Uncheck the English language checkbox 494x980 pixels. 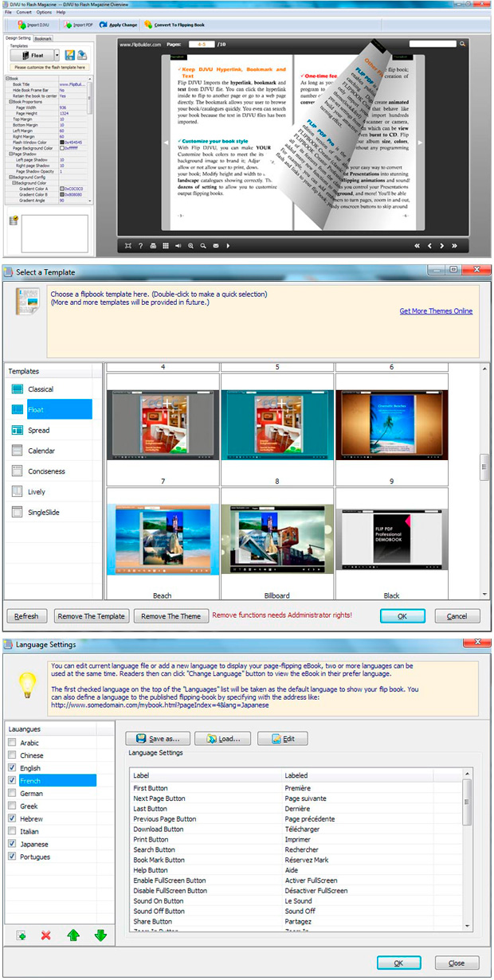pos(11,767)
